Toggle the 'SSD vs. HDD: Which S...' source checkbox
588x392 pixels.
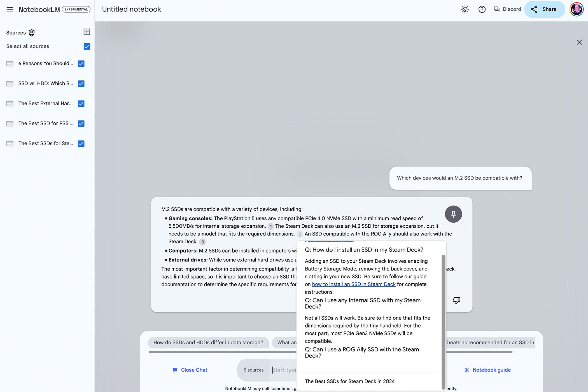[x=81, y=83]
